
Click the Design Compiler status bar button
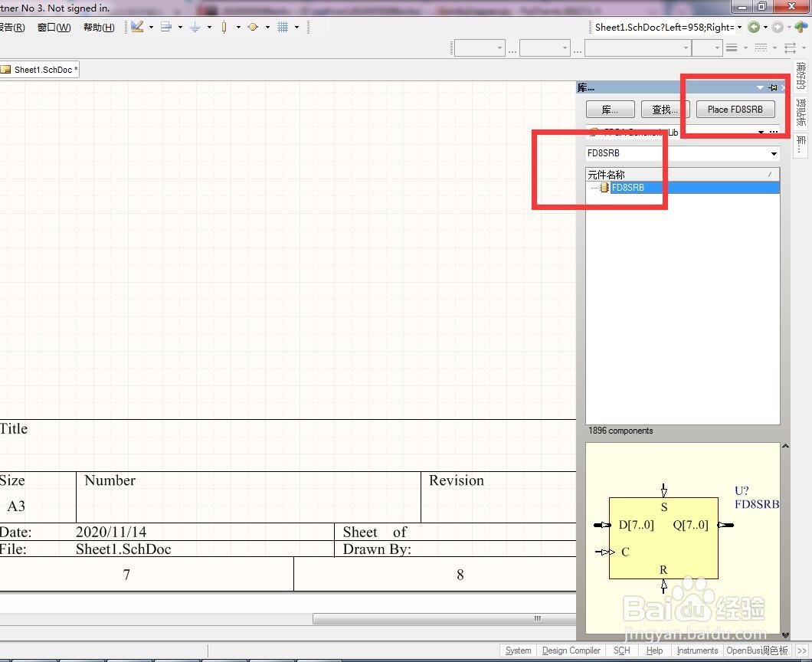pos(571,651)
